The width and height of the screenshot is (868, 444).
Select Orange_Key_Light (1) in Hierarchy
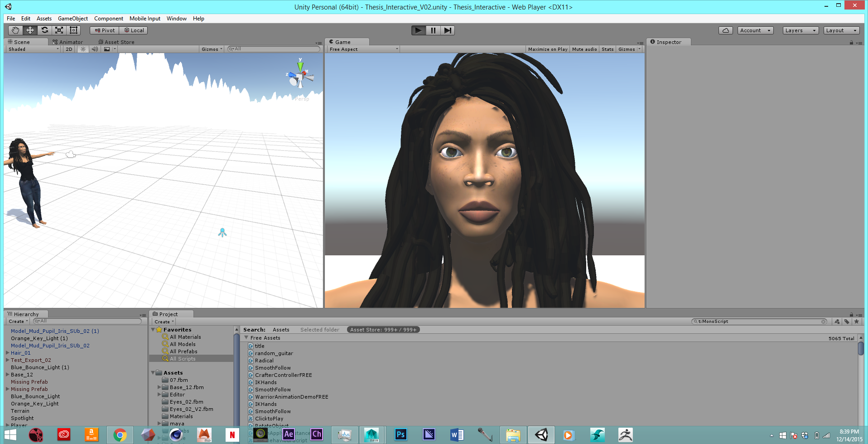[39, 338]
